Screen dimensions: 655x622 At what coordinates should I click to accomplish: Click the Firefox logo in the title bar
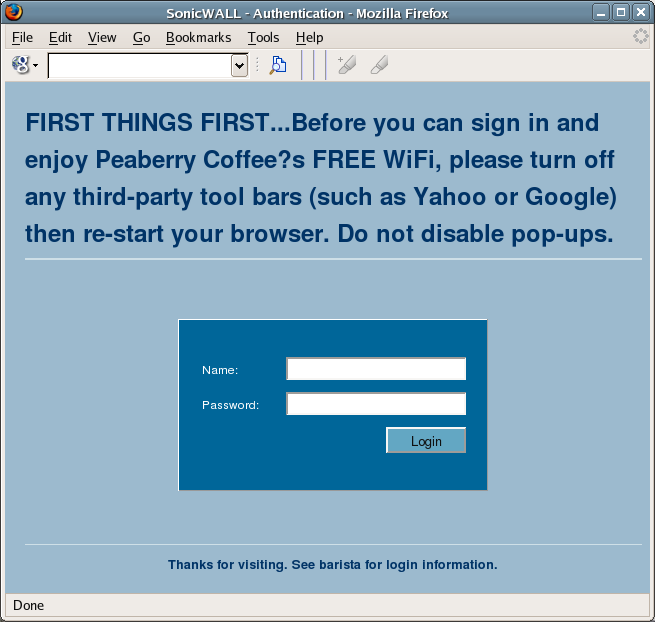coord(13,13)
